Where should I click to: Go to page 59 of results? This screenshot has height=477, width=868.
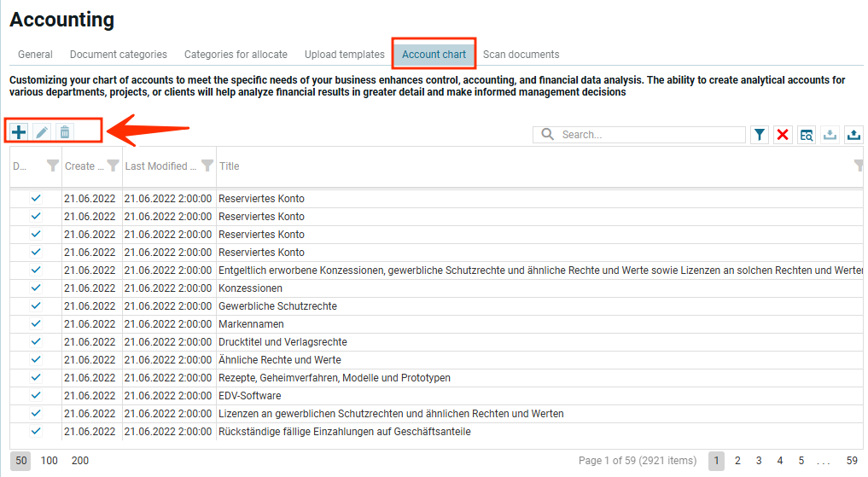(852, 461)
